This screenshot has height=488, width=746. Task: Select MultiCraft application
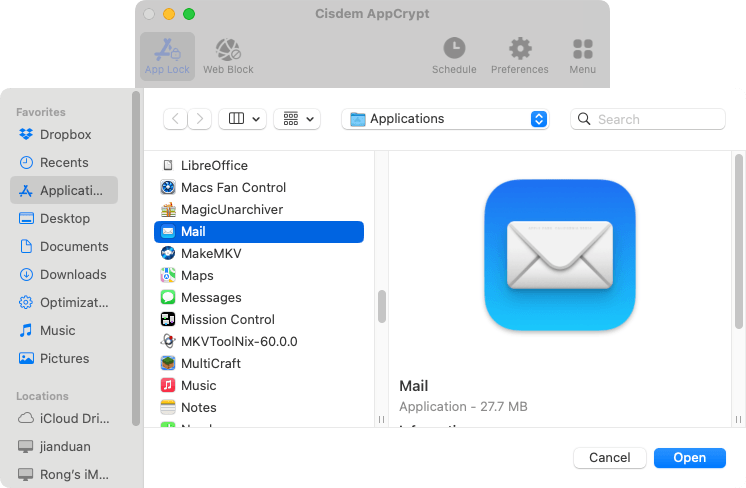pos(259,363)
